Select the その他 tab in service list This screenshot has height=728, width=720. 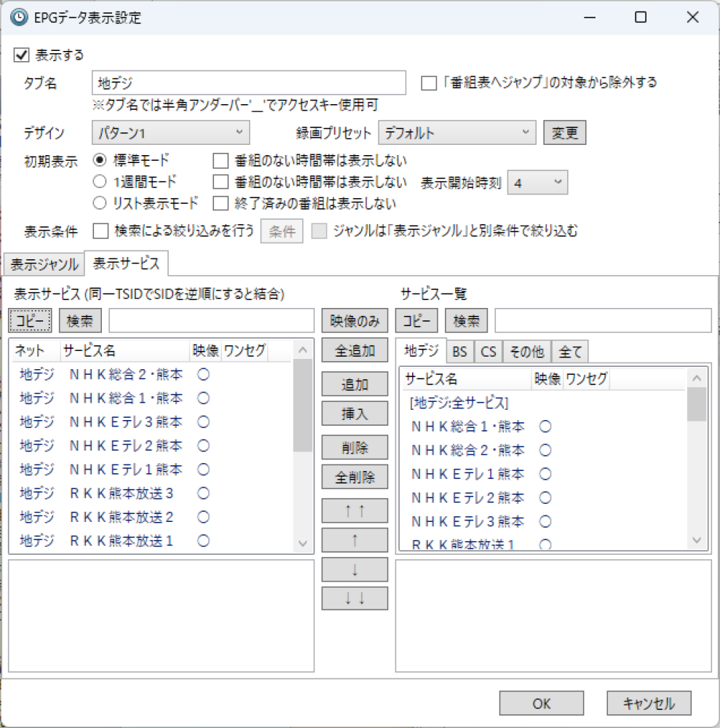tap(526, 352)
